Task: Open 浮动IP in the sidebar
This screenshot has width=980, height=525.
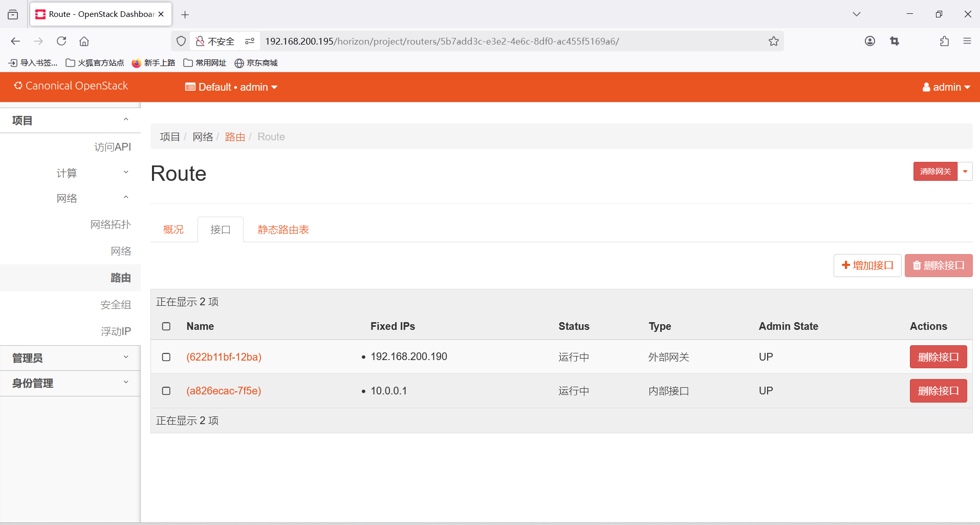Action: point(116,331)
